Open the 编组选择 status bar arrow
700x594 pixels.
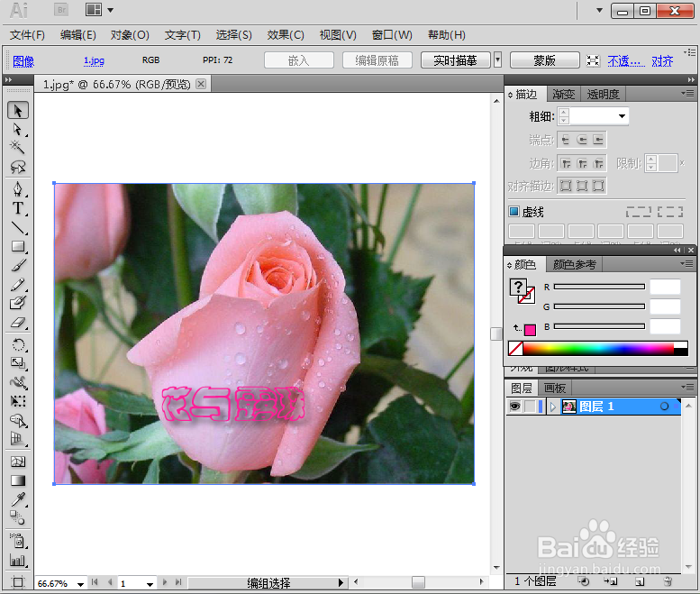click(x=341, y=582)
